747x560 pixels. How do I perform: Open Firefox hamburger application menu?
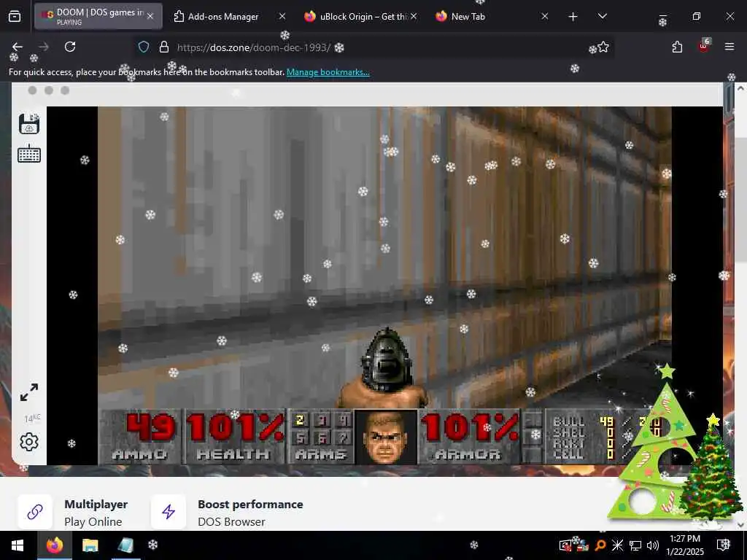coord(729,47)
